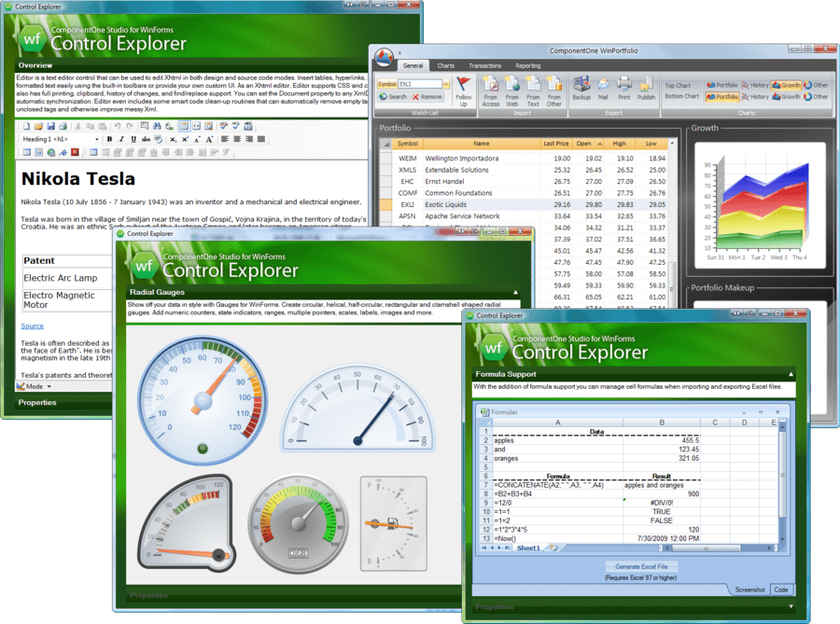Apply bold formatting in the editor toolbar
The width and height of the screenshot is (840, 624).
[109, 139]
